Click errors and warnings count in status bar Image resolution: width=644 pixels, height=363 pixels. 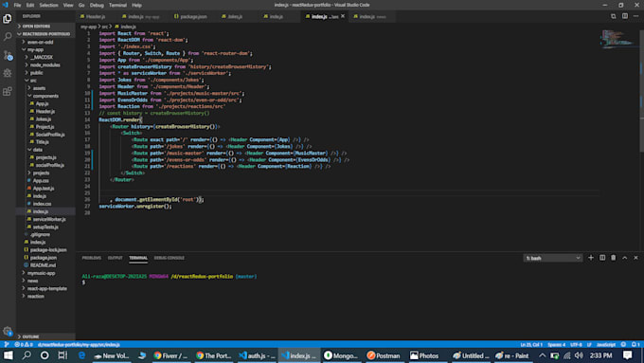(x=24, y=344)
